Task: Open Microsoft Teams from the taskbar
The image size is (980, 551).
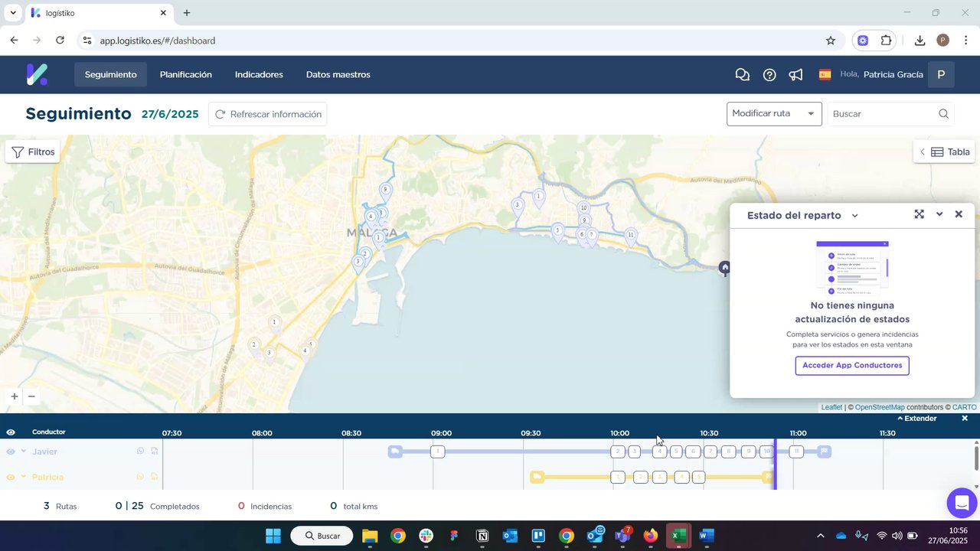Action: 622,536
